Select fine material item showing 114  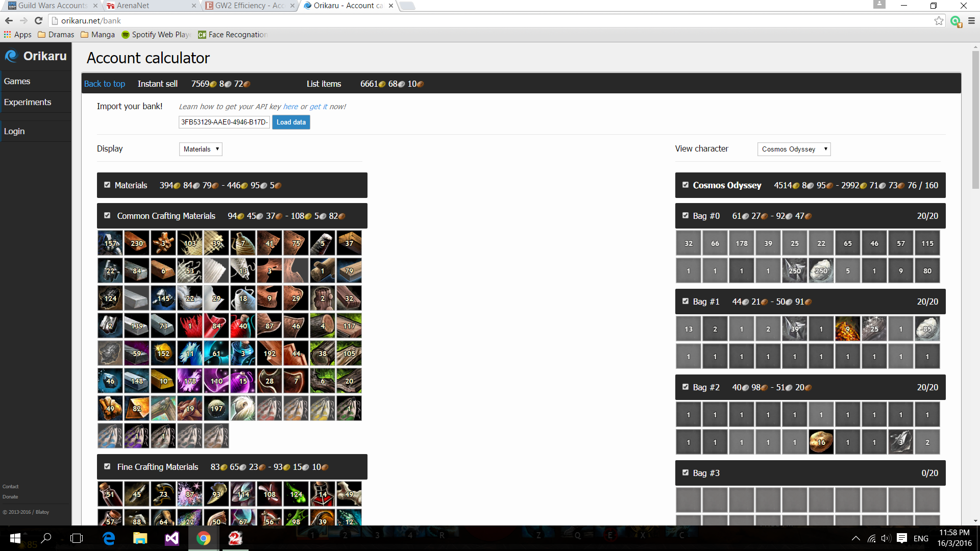pos(243,494)
